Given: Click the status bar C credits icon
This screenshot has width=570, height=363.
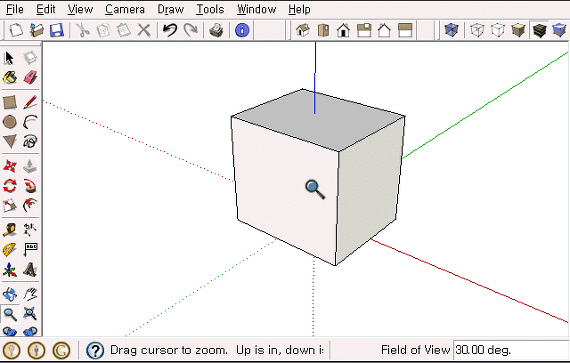Looking at the screenshot, I should coord(61,351).
